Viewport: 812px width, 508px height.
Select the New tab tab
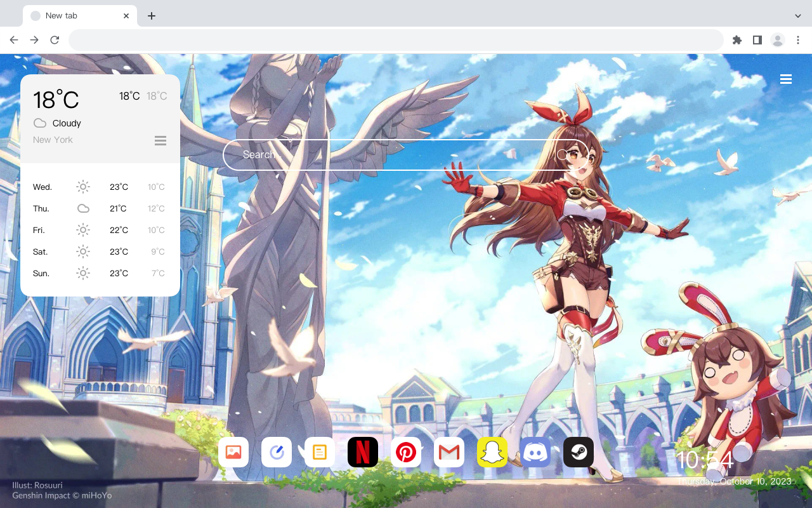tap(80, 16)
